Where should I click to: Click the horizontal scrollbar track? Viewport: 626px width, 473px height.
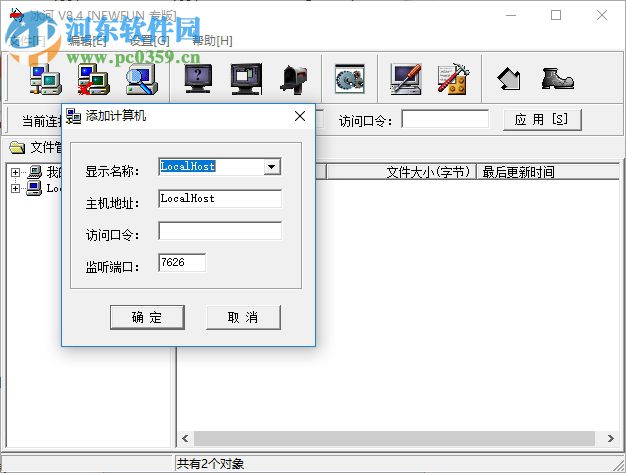click(394, 438)
